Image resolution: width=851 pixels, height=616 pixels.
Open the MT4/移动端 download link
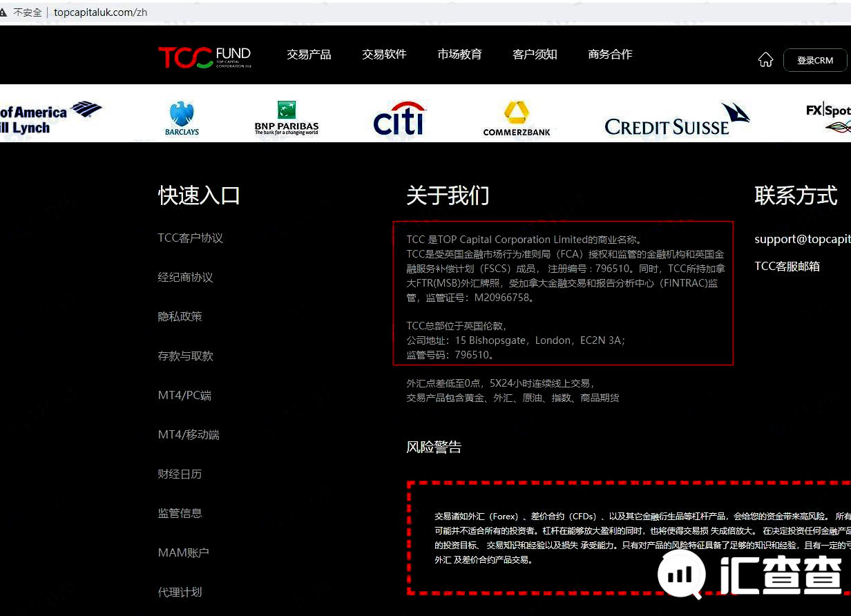click(189, 434)
